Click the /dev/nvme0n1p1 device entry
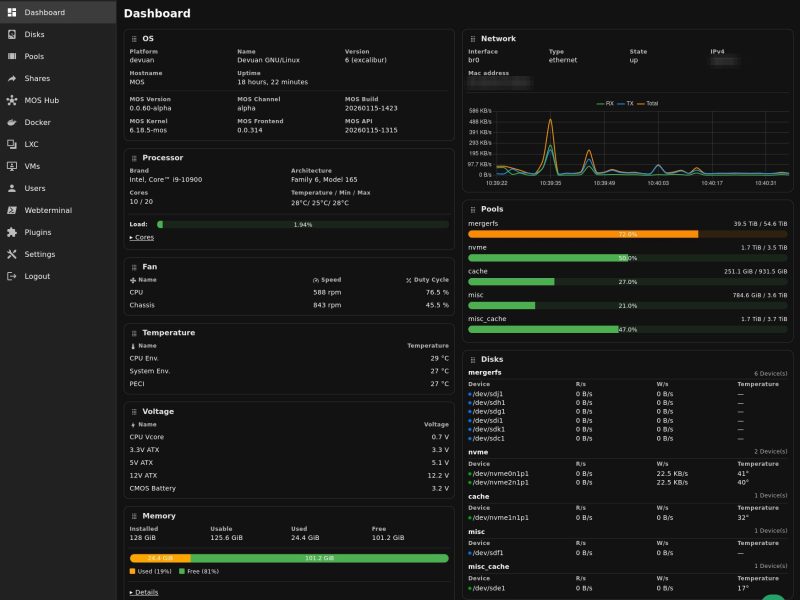This screenshot has width=800, height=600. 500,473
